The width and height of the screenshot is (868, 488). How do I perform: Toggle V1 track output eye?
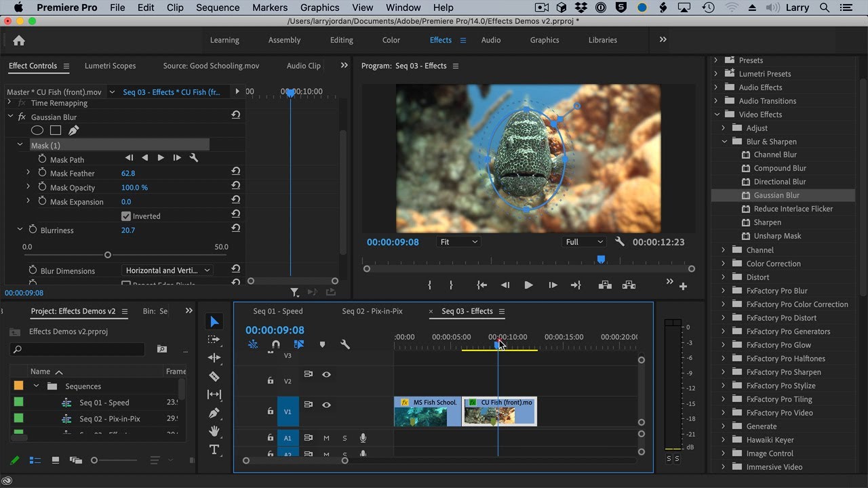coord(326,405)
